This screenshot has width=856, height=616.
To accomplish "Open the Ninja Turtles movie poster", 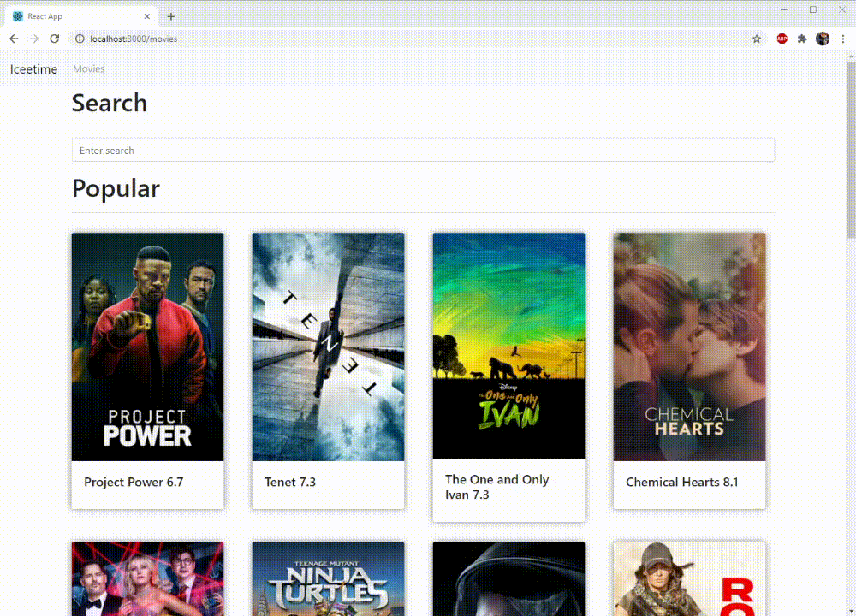I will point(328,579).
